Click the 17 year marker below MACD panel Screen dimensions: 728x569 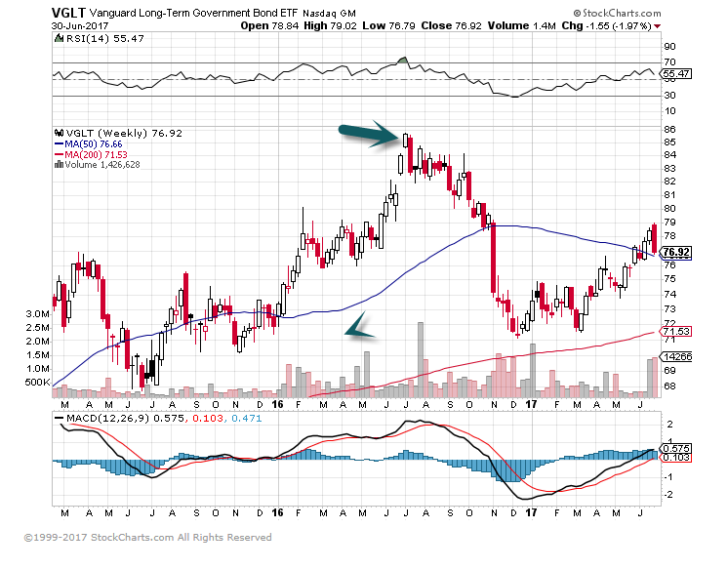[531, 512]
